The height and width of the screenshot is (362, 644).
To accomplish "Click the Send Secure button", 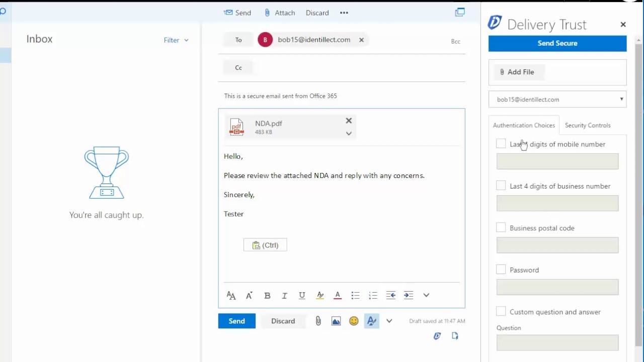I will [557, 43].
